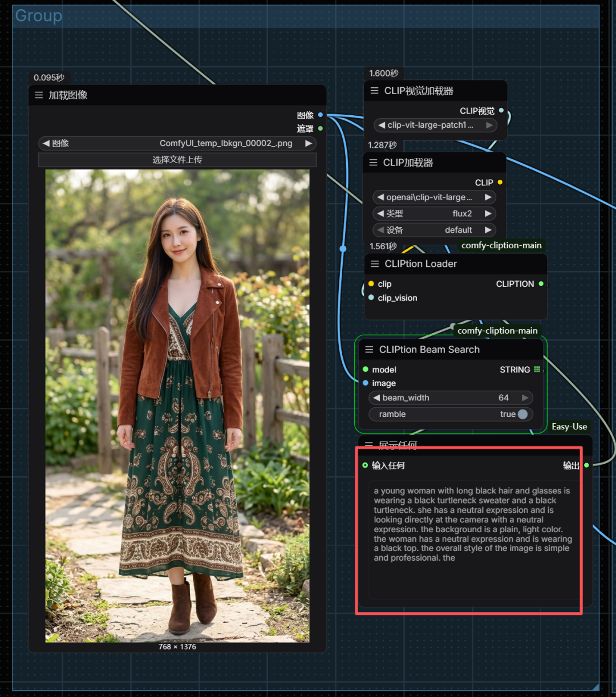Click the CLIP视觉加载器 node menu icon
Viewport: 616px width, 697px height.
374,91
